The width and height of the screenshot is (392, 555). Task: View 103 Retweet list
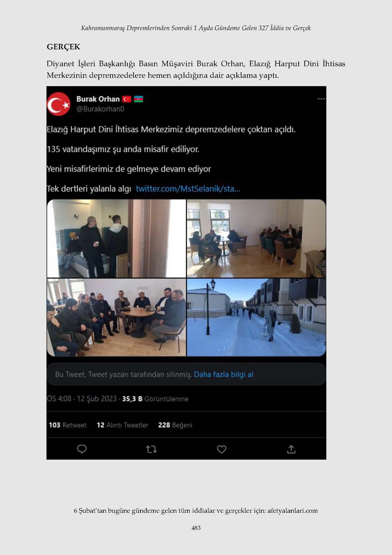[x=68, y=425]
